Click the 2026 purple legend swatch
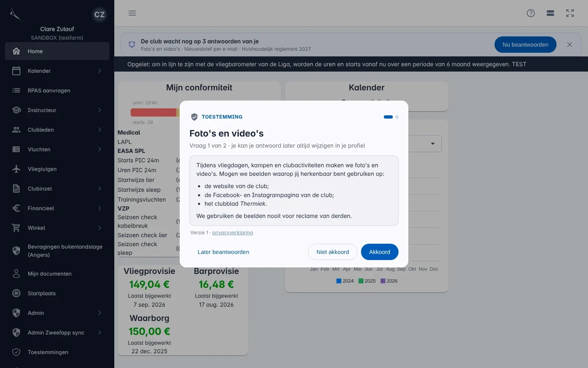The image size is (588, 368). tap(383, 281)
